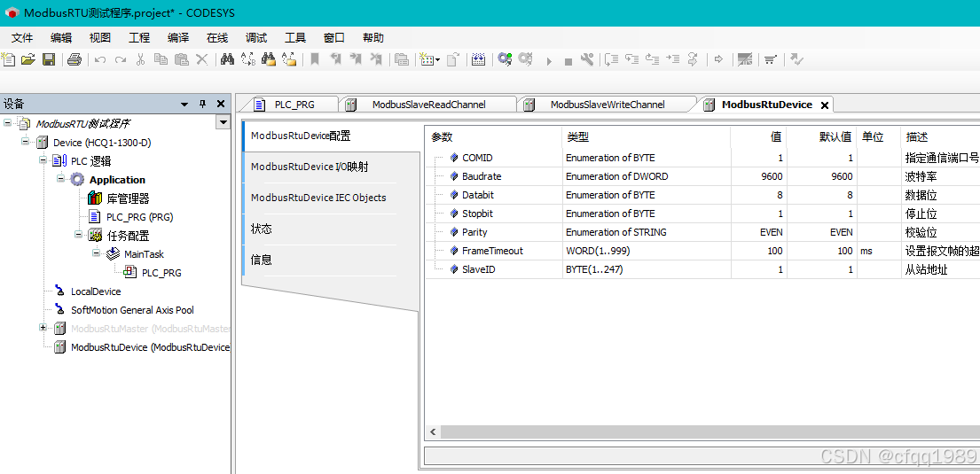Open the 调试 menu
The width and height of the screenshot is (980, 474).
[x=256, y=37]
